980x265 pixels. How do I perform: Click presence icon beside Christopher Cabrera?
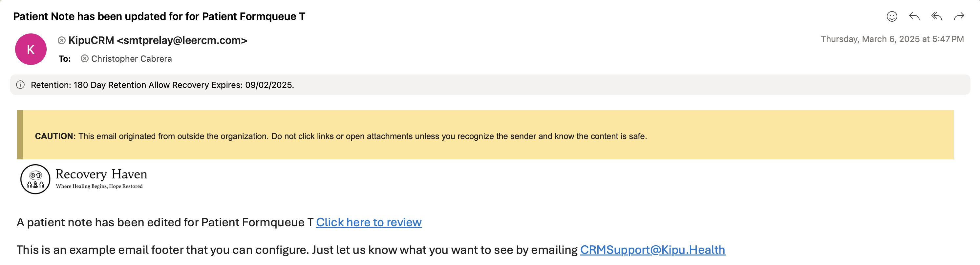pyautogui.click(x=84, y=59)
